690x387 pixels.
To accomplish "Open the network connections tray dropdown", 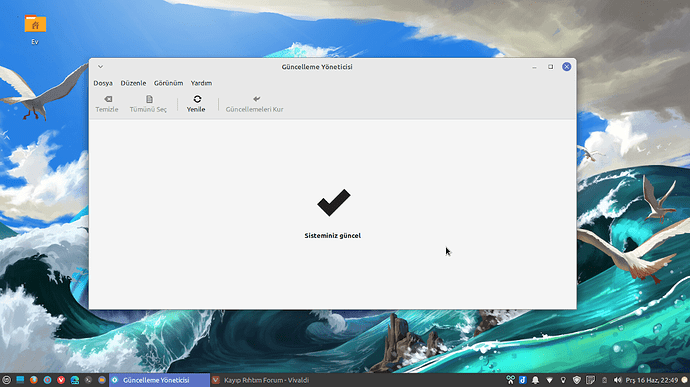I will coord(549,380).
